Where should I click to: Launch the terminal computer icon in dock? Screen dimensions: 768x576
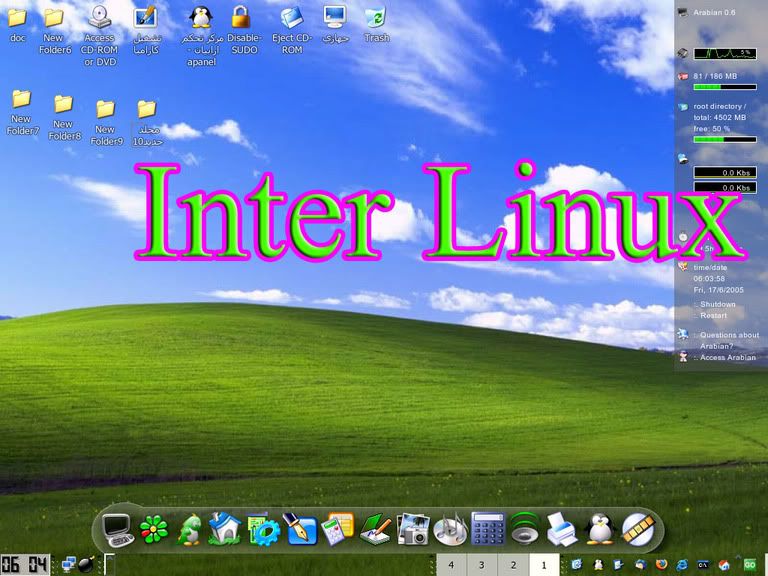[x=118, y=530]
